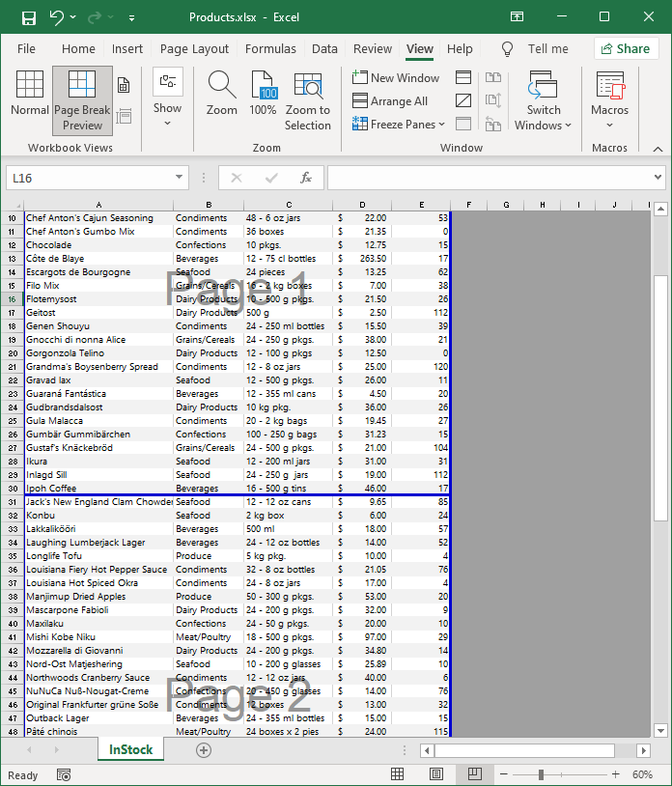Toggle Page Layout view in status bar
The image size is (672, 786).
[x=435, y=774]
